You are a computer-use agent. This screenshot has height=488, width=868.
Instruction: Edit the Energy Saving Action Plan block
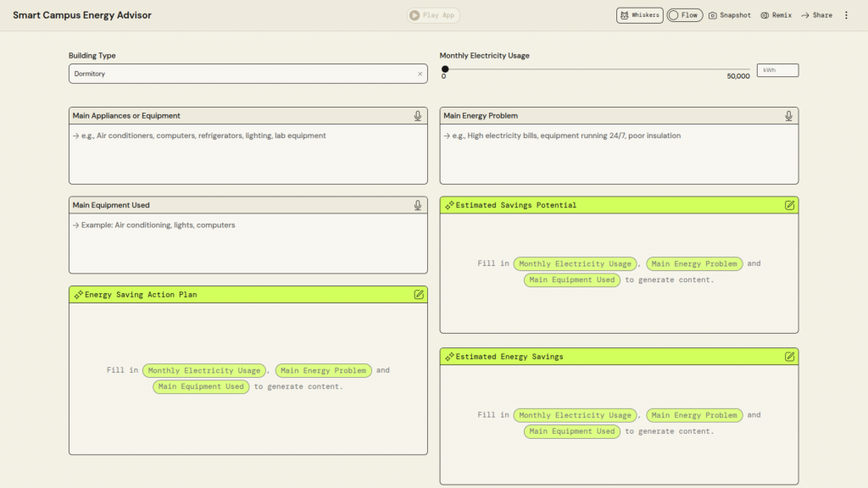[x=418, y=295]
